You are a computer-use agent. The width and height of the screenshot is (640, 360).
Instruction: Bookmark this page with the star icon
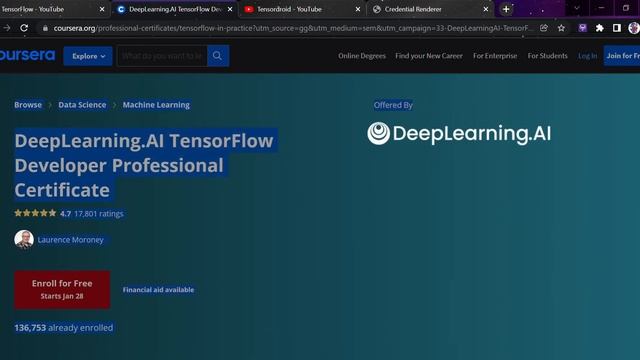(x=561, y=28)
